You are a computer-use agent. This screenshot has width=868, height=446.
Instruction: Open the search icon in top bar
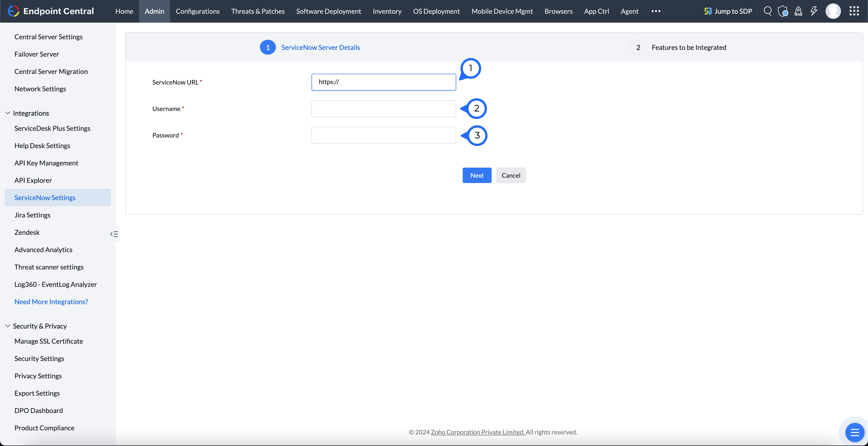pos(768,11)
